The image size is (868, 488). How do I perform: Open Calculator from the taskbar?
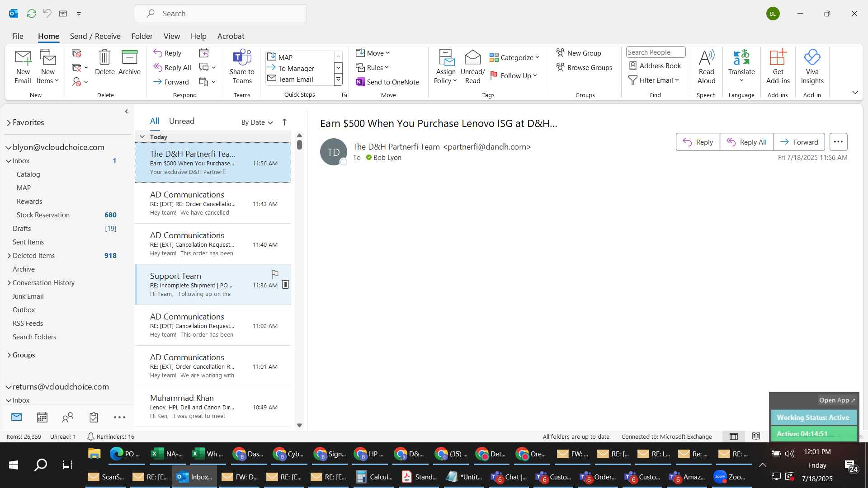coord(374,477)
